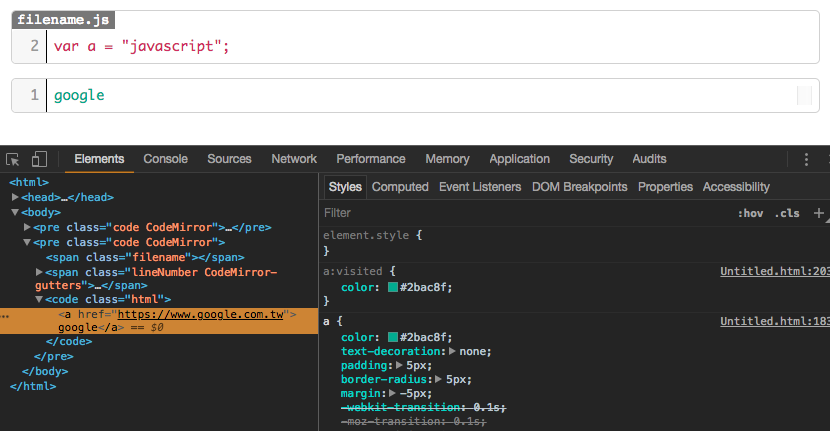Click the element.style rule selector
This screenshot has height=431, width=830.
pos(366,235)
